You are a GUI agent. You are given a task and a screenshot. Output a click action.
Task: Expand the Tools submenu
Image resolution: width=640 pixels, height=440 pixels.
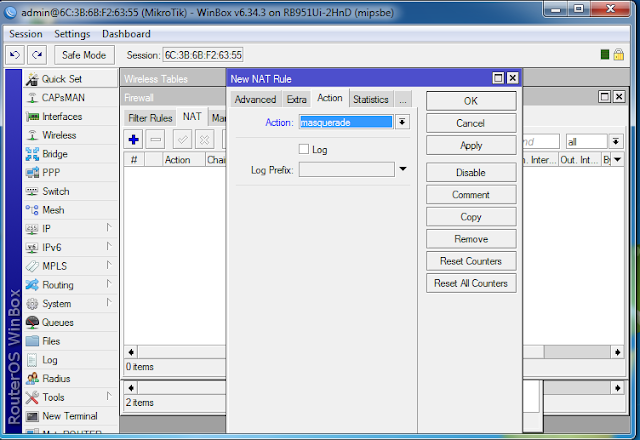[x=109, y=396]
